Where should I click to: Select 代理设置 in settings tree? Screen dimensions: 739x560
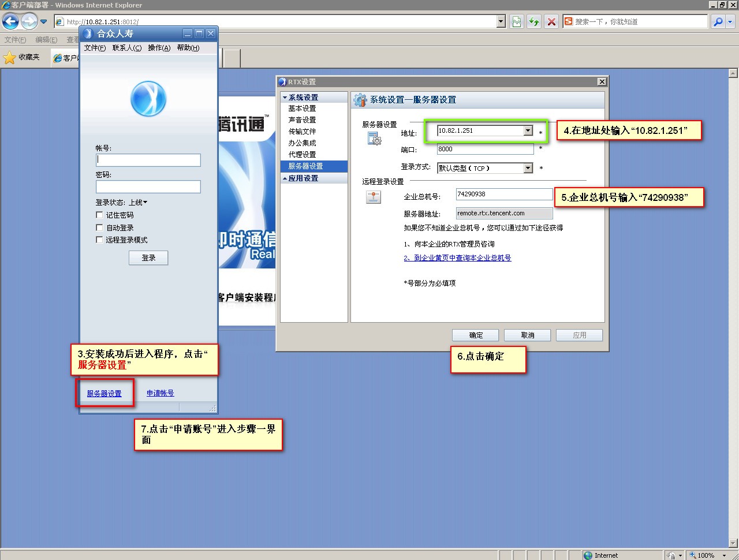pos(302,155)
